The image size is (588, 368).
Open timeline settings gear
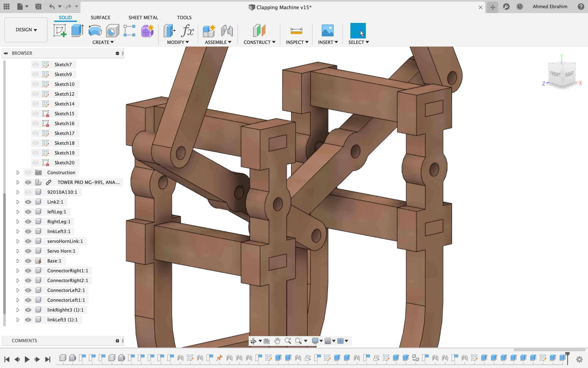pos(579,359)
